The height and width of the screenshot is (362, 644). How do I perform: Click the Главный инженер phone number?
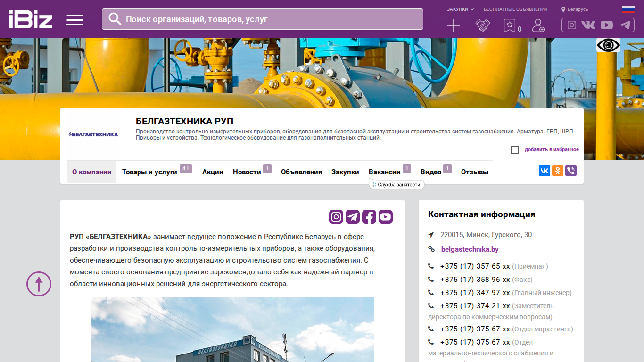[475, 293]
